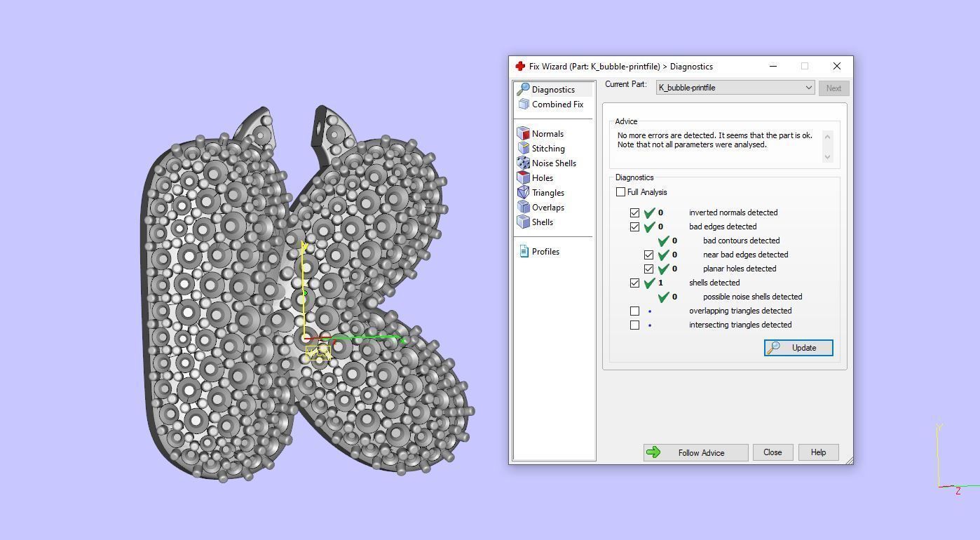
Task: Click the yellow label box at the model origin
Action: [318, 353]
